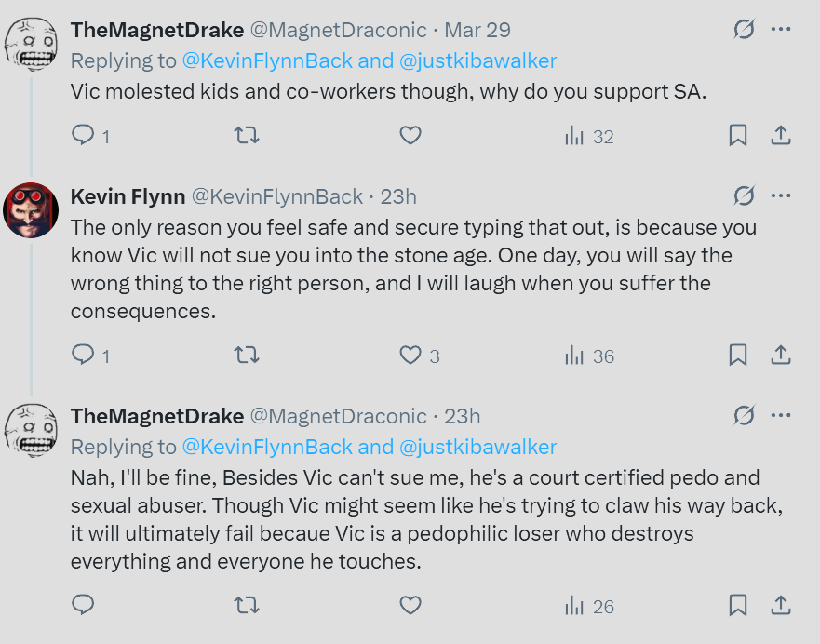Open more options menu on first tweet
The width and height of the screenshot is (820, 644).
(x=781, y=29)
